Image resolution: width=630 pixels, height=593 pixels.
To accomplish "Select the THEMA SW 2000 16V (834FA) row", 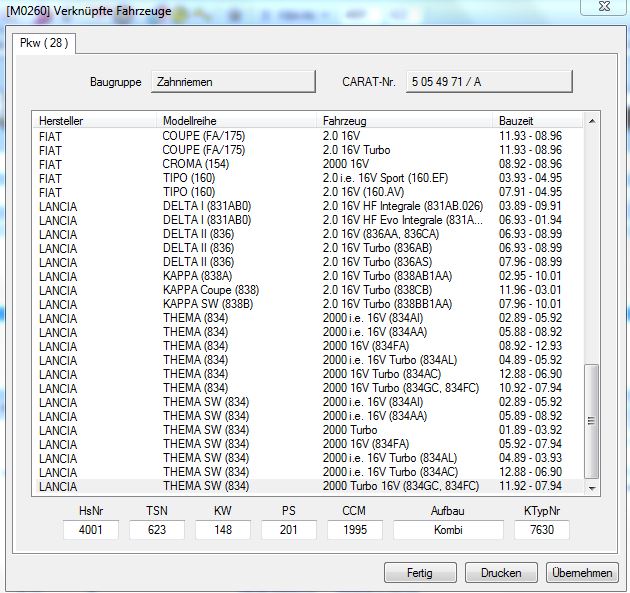I will [x=309, y=444].
